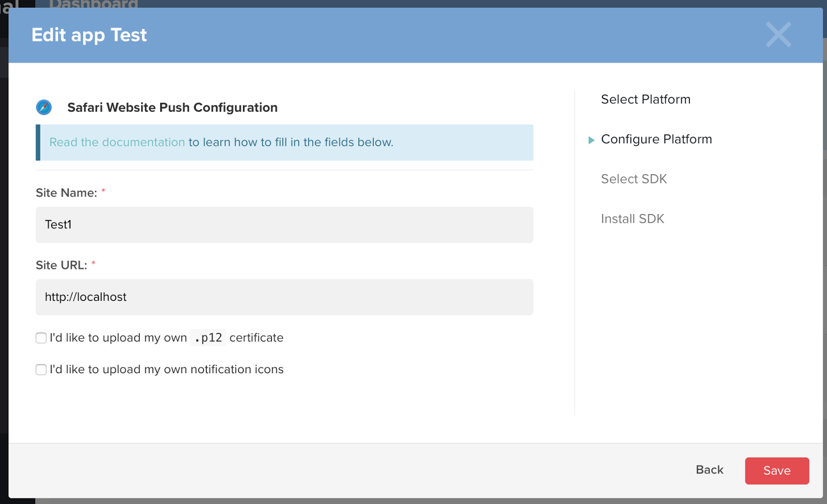
Task: Enable uploading my own .p12 certificate
Action: (x=41, y=338)
